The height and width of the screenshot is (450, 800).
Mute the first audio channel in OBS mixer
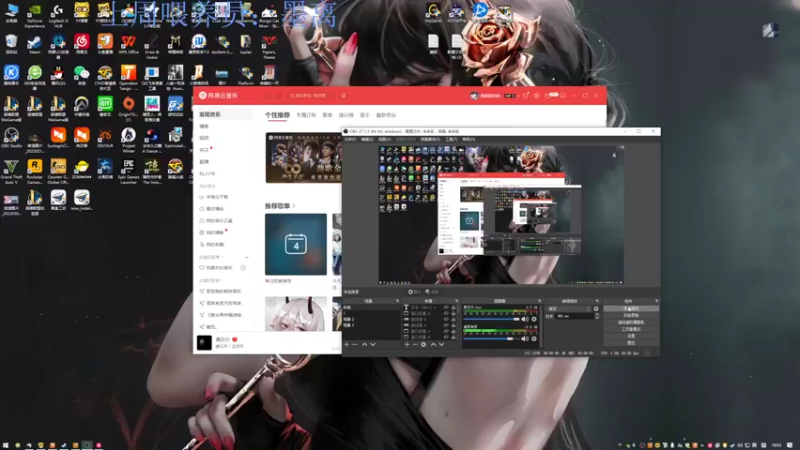tap(525, 319)
